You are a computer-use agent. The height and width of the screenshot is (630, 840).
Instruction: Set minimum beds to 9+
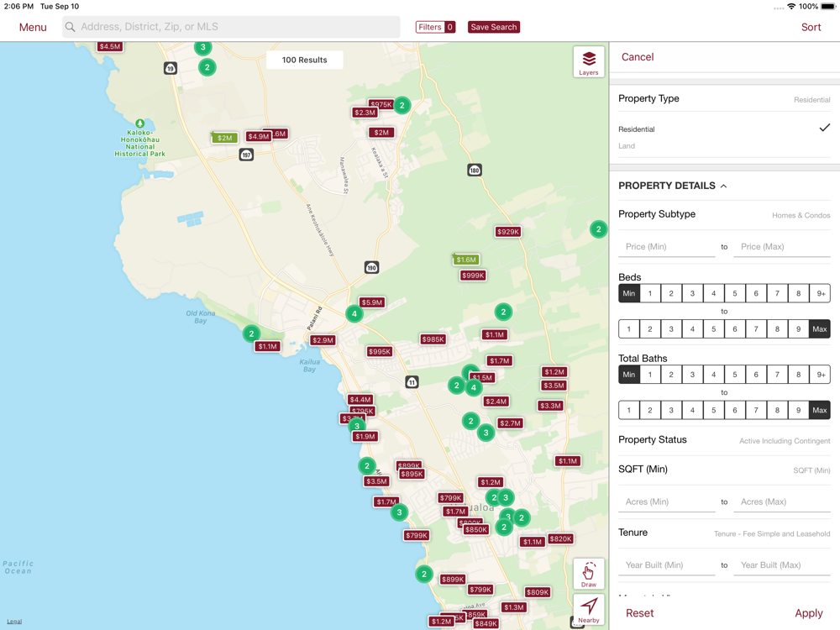coord(820,293)
